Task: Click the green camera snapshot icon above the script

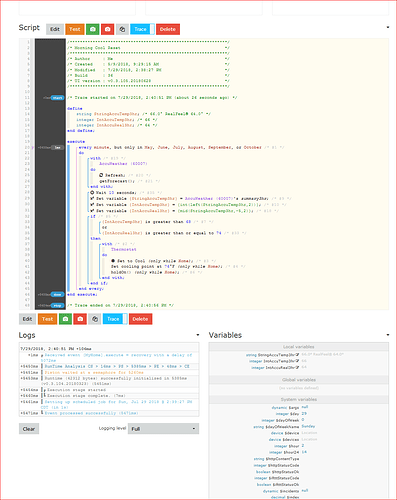Action: pos(93,29)
